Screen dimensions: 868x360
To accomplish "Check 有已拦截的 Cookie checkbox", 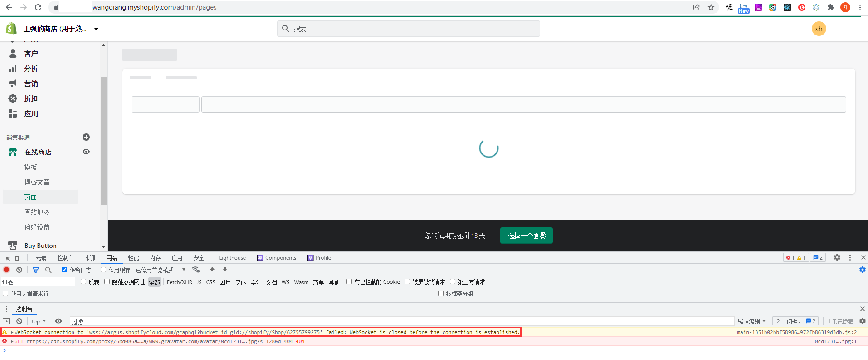I will (x=349, y=281).
